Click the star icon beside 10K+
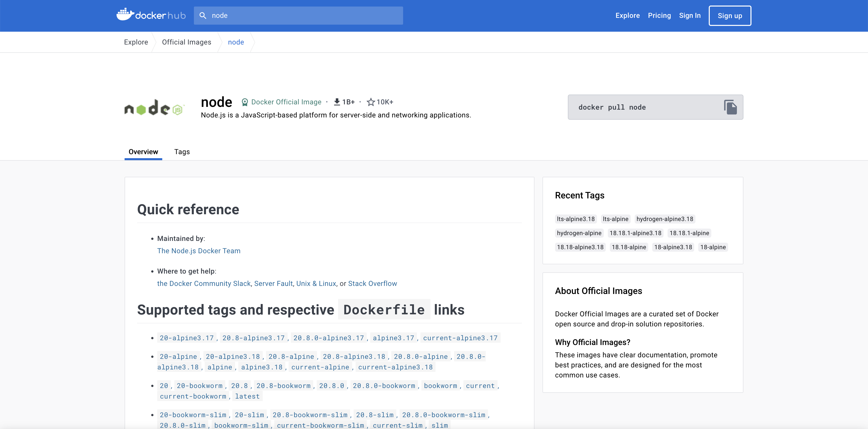The width and height of the screenshot is (868, 429). [371, 102]
